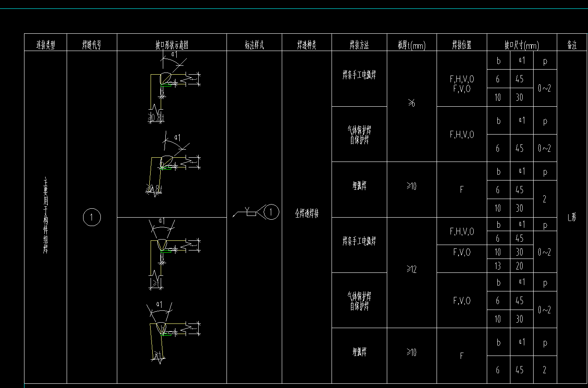Select the L形 remark text

tap(572, 218)
